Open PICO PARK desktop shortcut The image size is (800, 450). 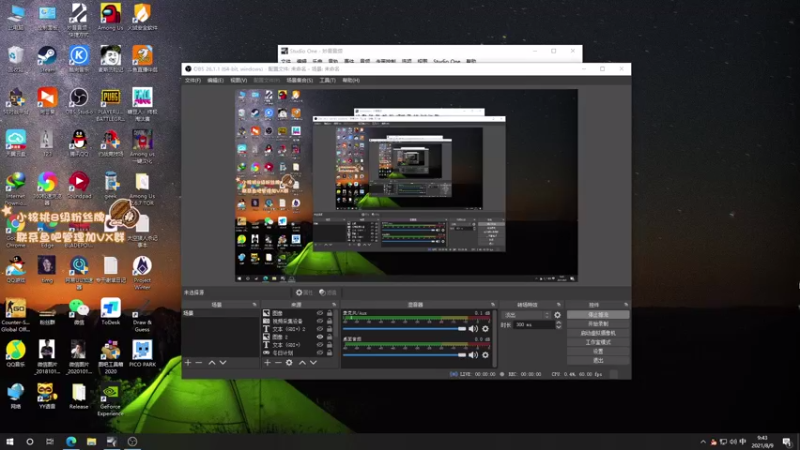coord(142,354)
